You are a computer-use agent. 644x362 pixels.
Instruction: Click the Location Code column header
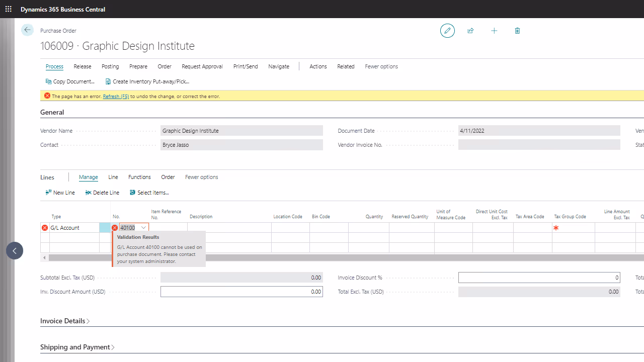pos(288,217)
